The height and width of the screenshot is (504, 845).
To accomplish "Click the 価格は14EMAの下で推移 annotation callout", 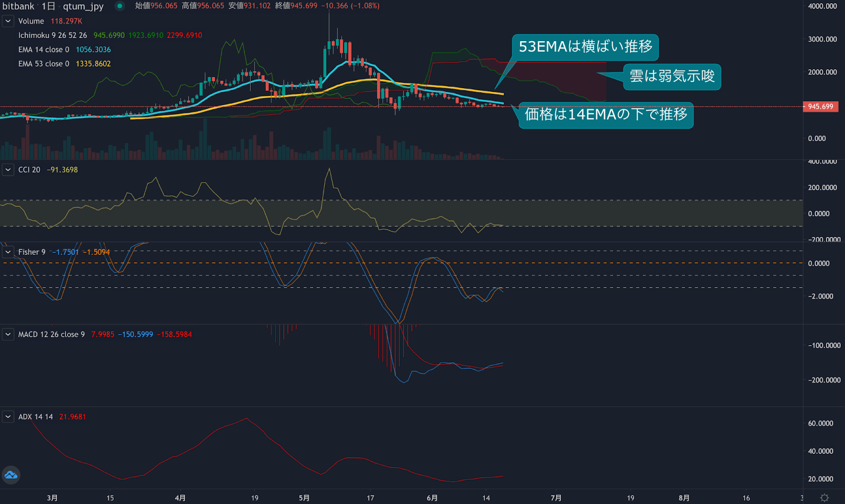I will (x=606, y=115).
